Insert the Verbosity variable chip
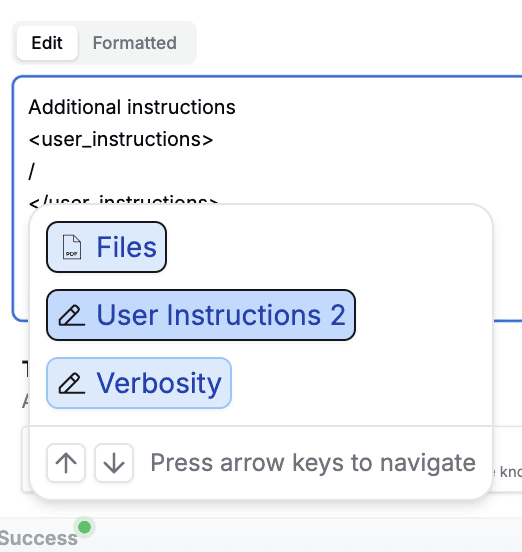522x552 pixels. (x=139, y=383)
